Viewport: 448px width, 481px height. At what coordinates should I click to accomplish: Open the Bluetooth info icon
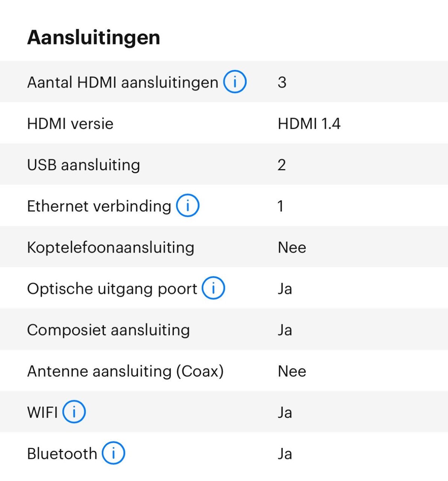tap(113, 453)
